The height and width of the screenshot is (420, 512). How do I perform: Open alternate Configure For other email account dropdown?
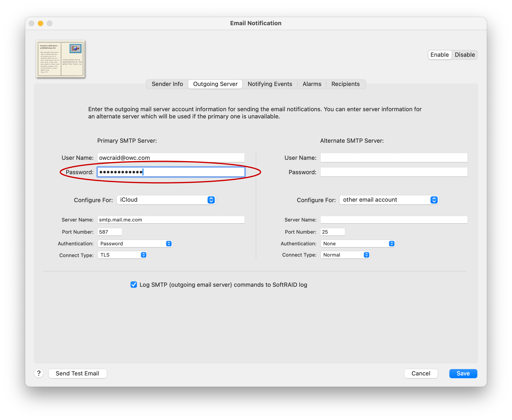point(389,200)
